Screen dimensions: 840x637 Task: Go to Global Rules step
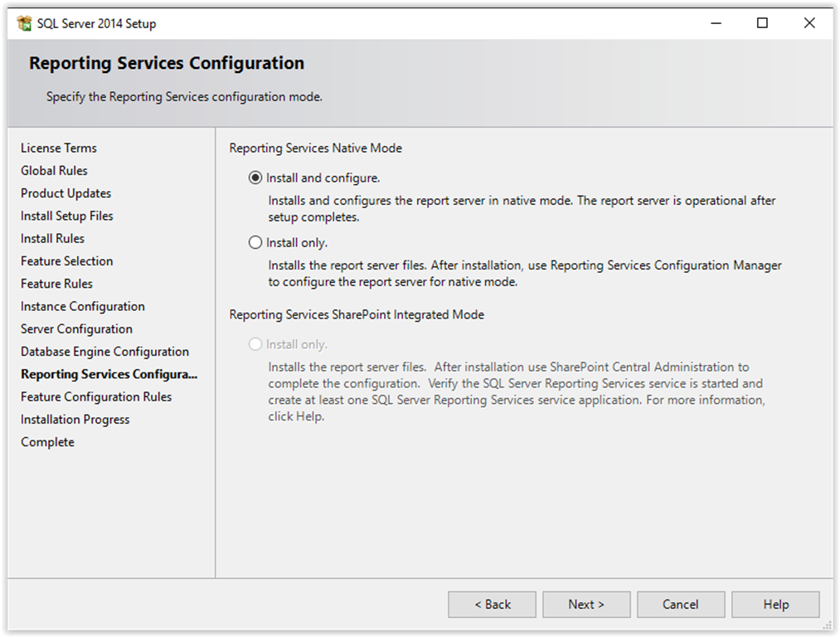54,170
